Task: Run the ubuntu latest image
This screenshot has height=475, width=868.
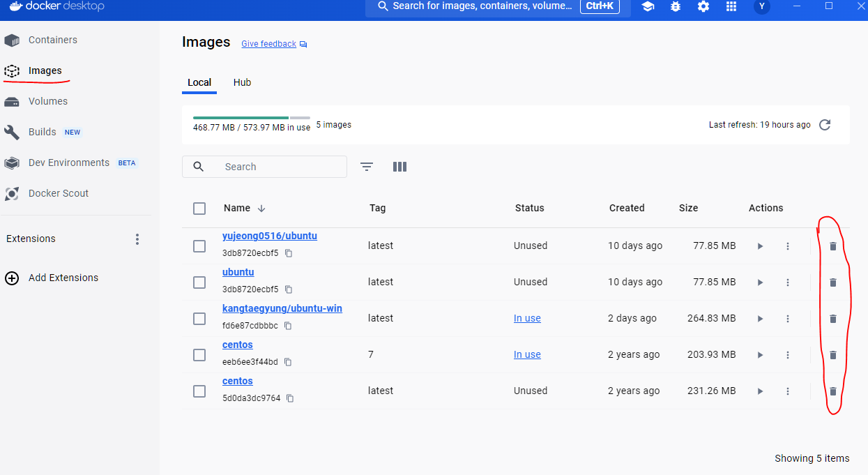Action: pos(760,282)
